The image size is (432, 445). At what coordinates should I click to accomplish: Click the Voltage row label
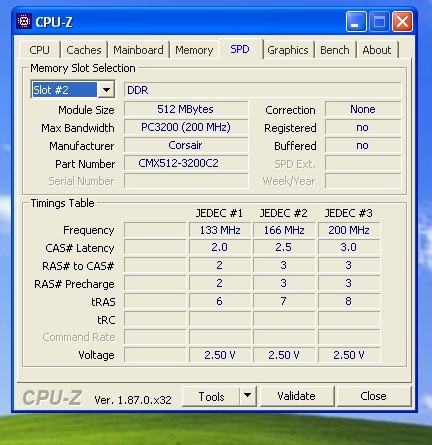click(96, 355)
